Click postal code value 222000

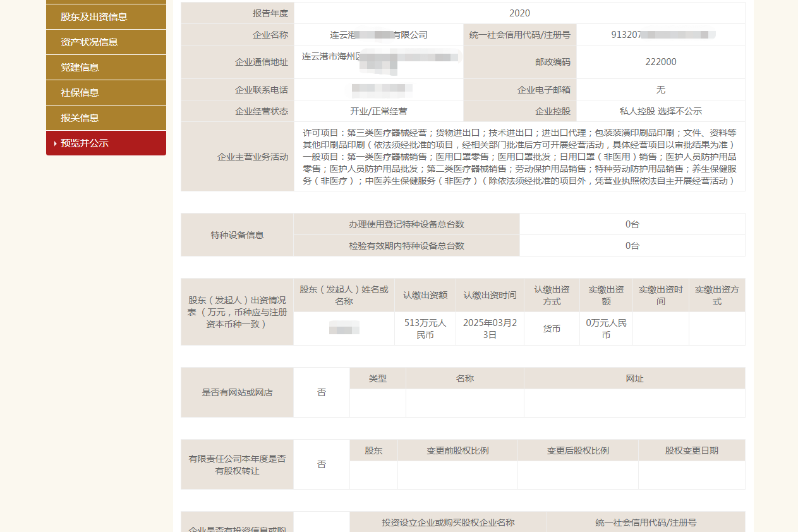[x=661, y=62]
